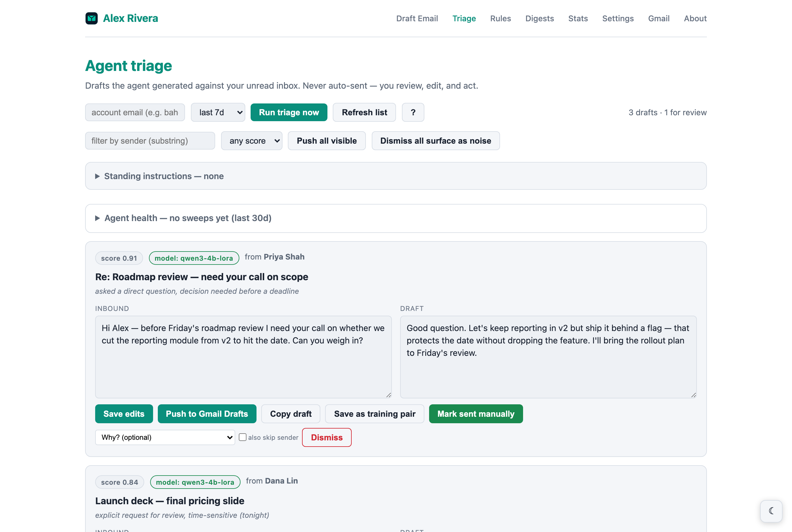Image resolution: width=792 pixels, height=532 pixels.
Task: Click Copy draft for the Roadmap review
Action: [291, 413]
